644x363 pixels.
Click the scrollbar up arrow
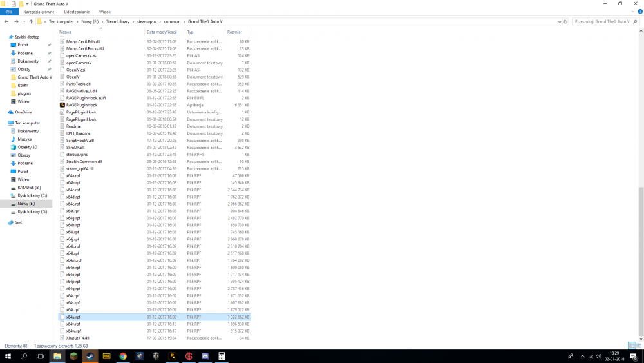point(641,31)
